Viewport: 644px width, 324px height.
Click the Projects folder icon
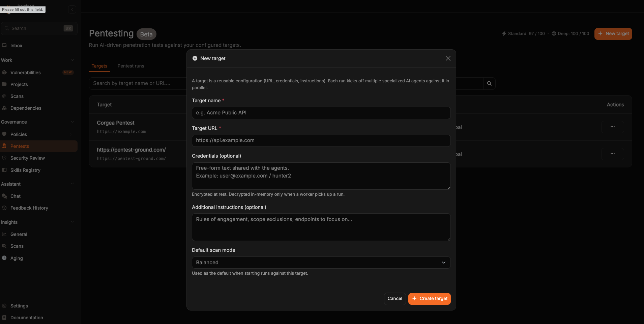pyautogui.click(x=4, y=84)
